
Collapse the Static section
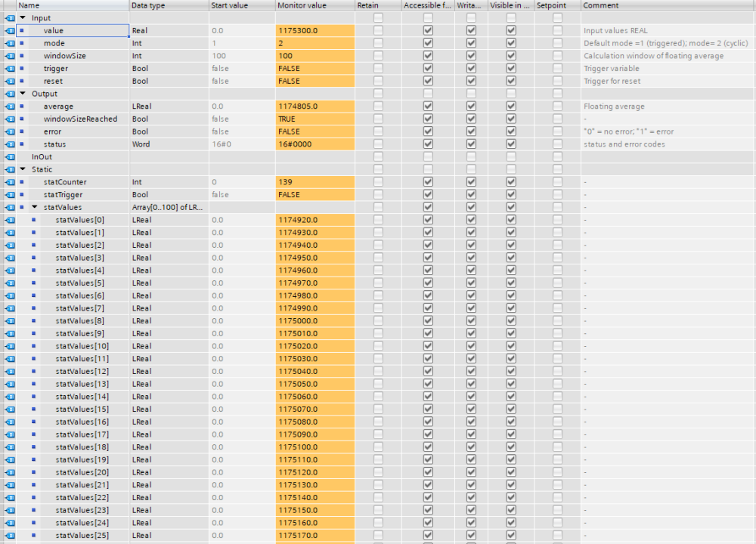click(x=23, y=169)
